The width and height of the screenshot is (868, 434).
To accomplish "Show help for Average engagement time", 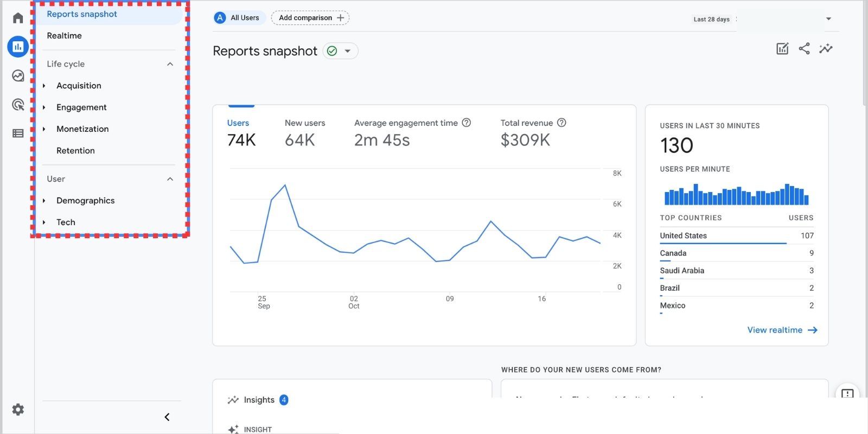I will [x=467, y=123].
